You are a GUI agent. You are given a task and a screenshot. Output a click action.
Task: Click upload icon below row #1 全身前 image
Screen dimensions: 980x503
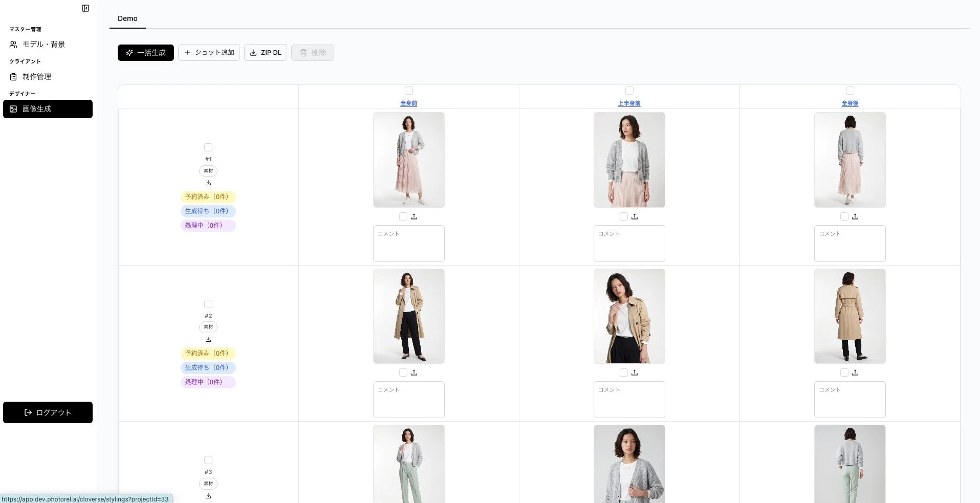click(414, 216)
